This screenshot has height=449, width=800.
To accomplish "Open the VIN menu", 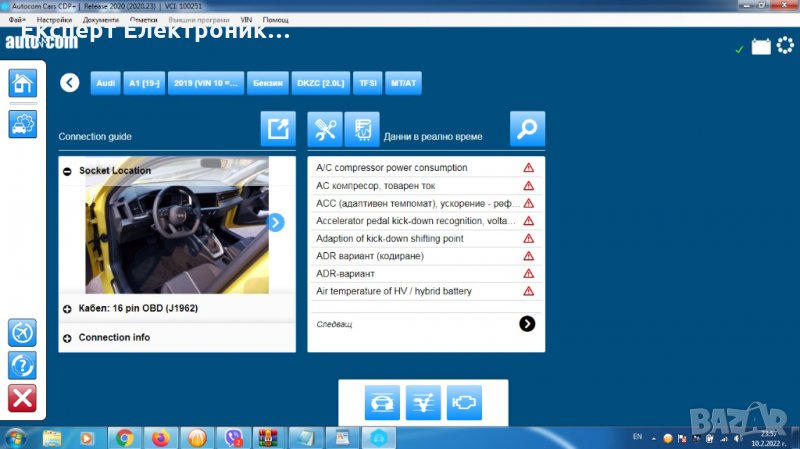I will click(246, 20).
